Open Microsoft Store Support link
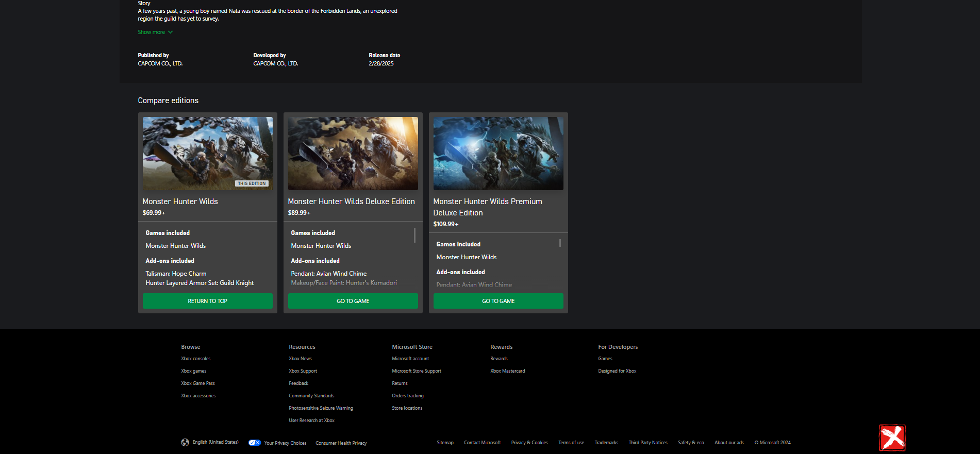The height and width of the screenshot is (454, 980). [x=417, y=371]
